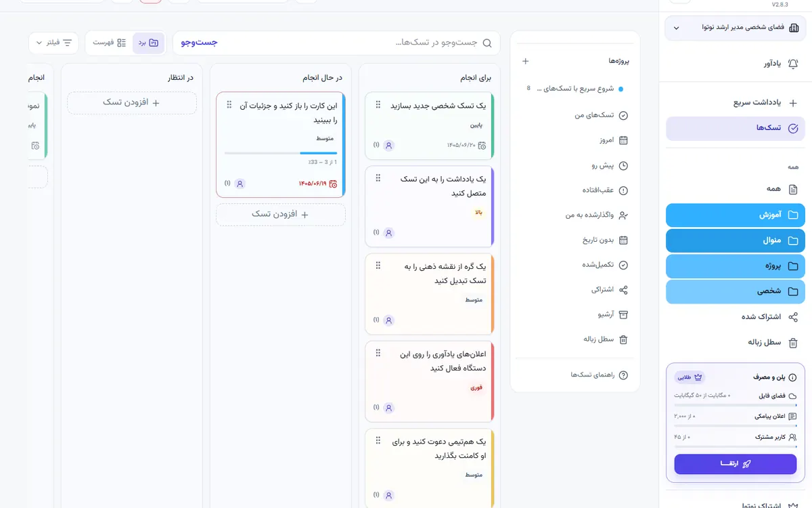Click the جست‌وجو search button
812x508 pixels.
click(199, 43)
